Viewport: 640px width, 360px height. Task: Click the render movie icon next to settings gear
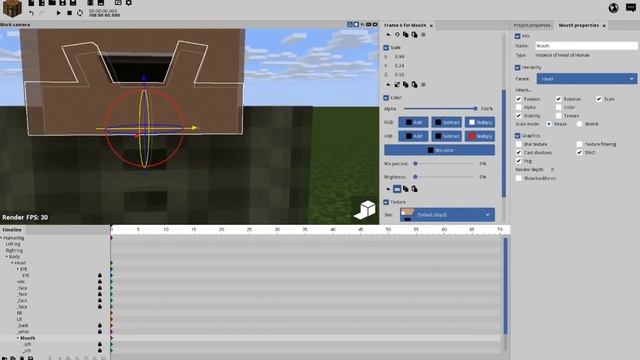(118, 3)
